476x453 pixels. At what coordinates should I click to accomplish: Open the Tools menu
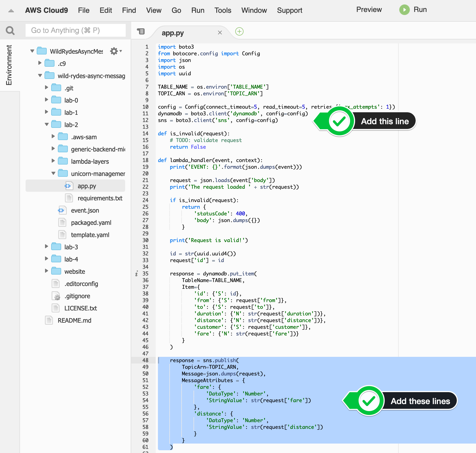coord(223,10)
